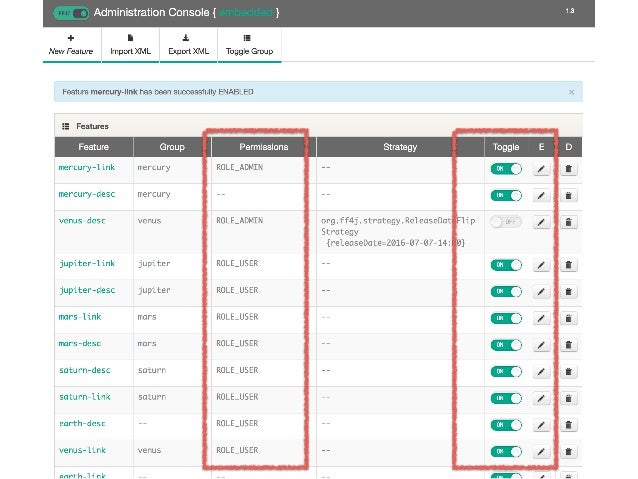
Task: Delete the mercury-link feature with trash icon
Action: tap(568, 169)
